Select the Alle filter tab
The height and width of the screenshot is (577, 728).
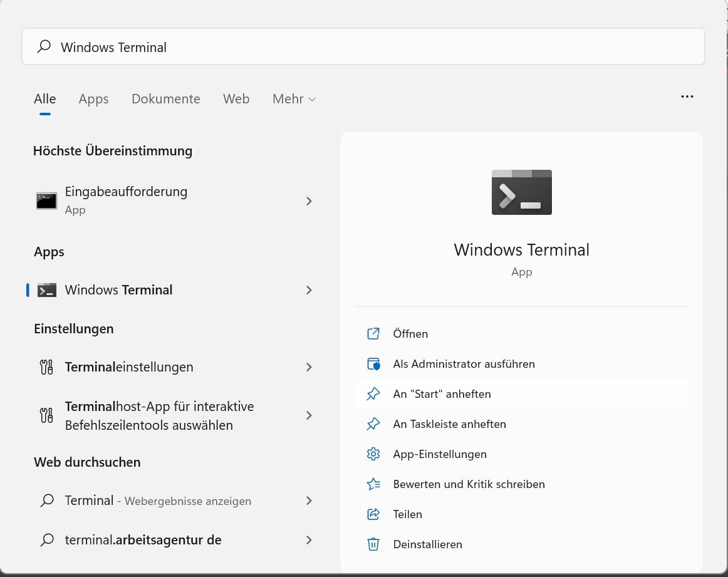point(44,99)
